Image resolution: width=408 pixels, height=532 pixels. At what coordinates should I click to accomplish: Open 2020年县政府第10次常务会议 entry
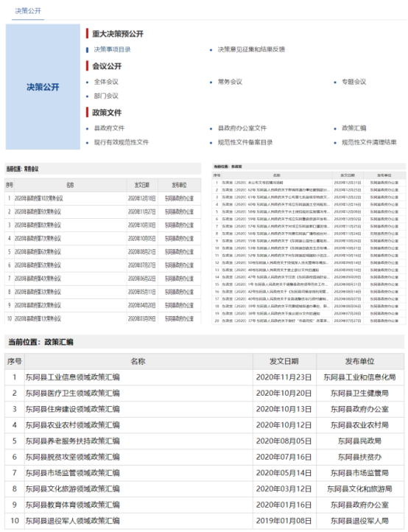tap(38, 198)
